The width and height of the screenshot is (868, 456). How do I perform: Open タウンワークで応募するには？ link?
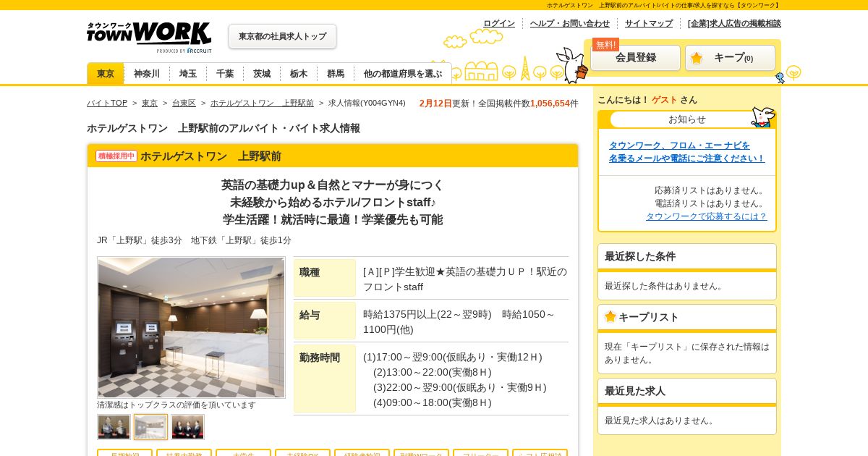click(706, 216)
